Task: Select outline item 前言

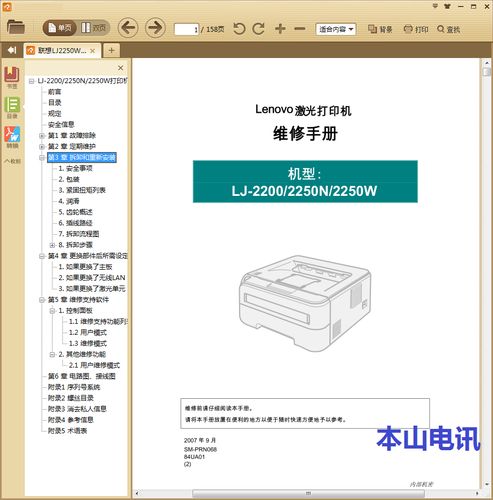Action: [55, 92]
